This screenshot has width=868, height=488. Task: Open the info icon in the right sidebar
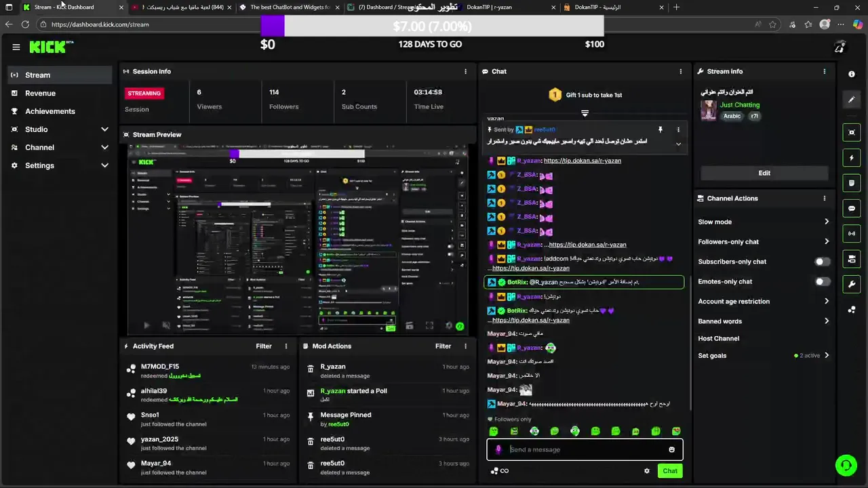(x=852, y=75)
